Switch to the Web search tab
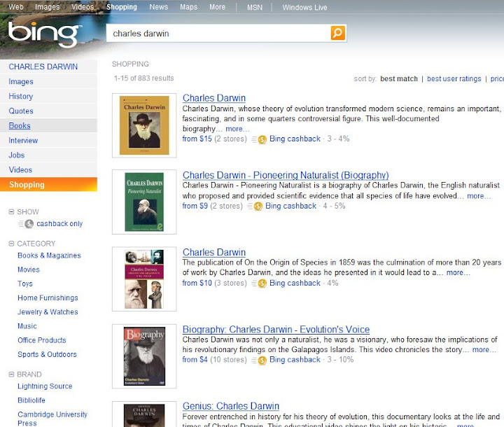This screenshot has height=427, width=504. (x=15, y=7)
